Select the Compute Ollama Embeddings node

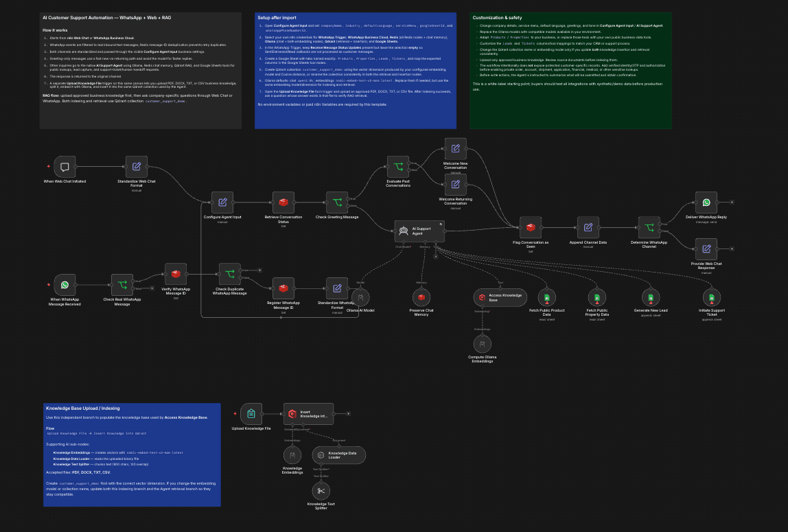(483, 344)
